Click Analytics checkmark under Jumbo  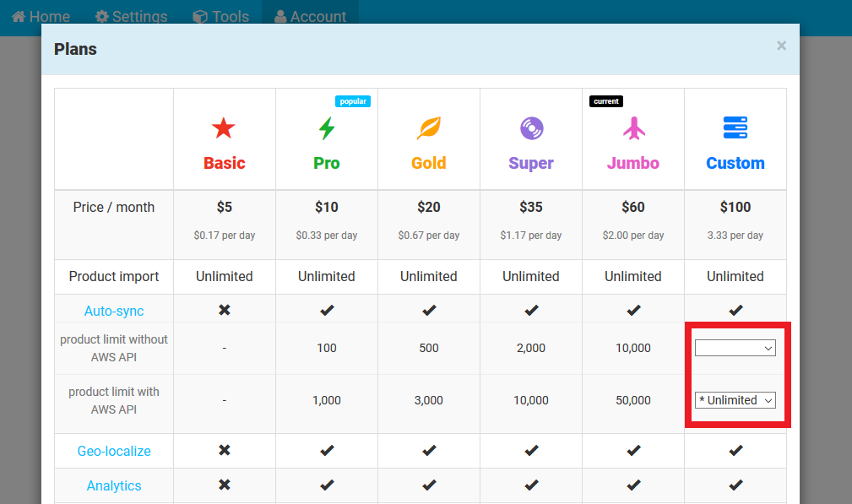pos(633,485)
